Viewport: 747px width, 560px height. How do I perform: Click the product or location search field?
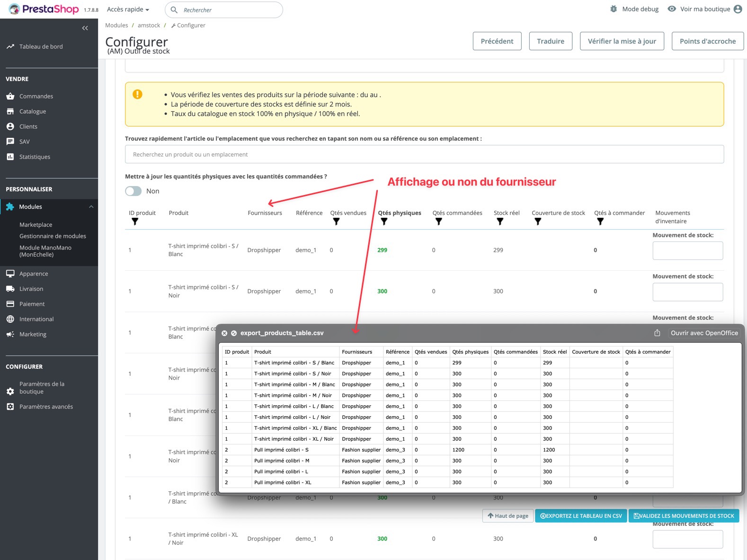[x=424, y=154]
